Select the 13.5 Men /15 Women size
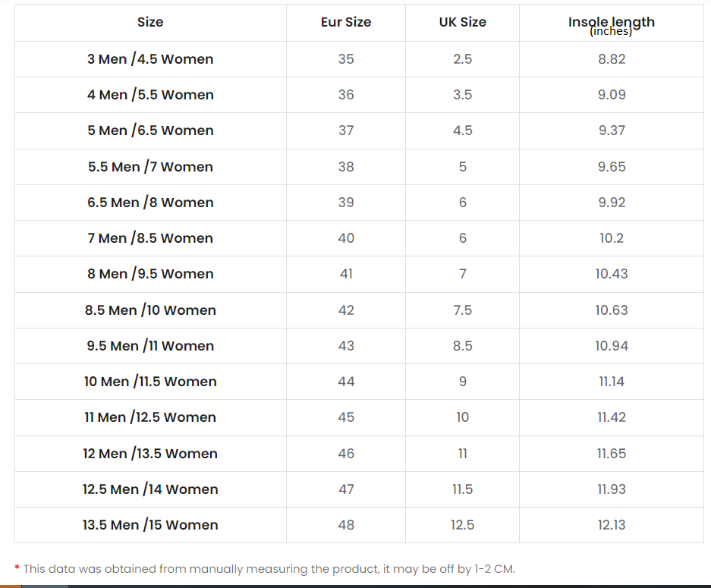This screenshot has height=588, width=711. 150,525
